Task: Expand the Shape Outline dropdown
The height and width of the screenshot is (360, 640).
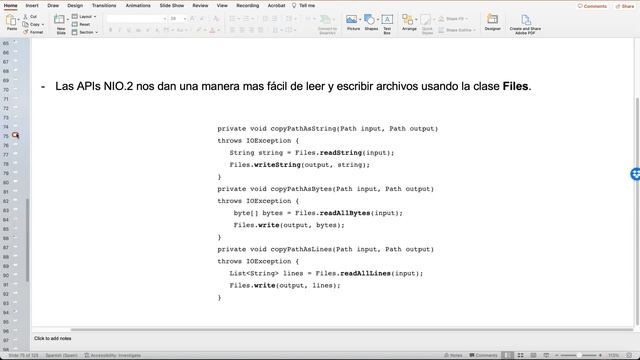Action: (475, 30)
